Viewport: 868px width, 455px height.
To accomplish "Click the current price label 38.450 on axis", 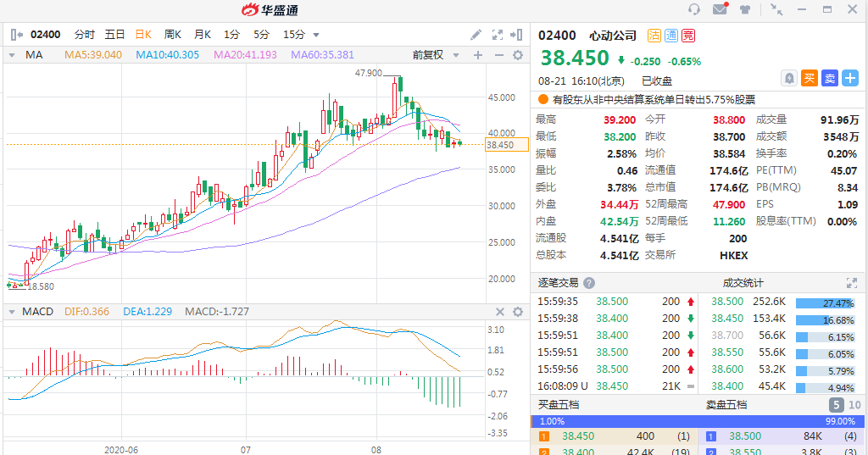I will (x=507, y=145).
